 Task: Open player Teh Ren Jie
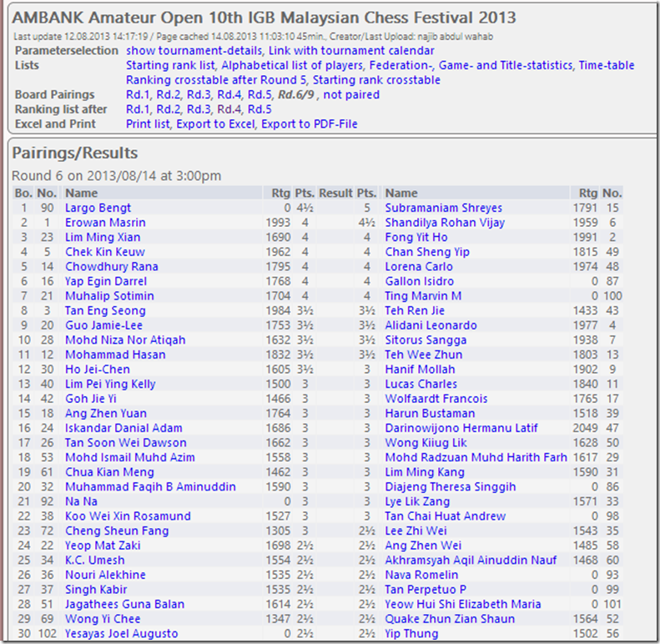pos(415,311)
